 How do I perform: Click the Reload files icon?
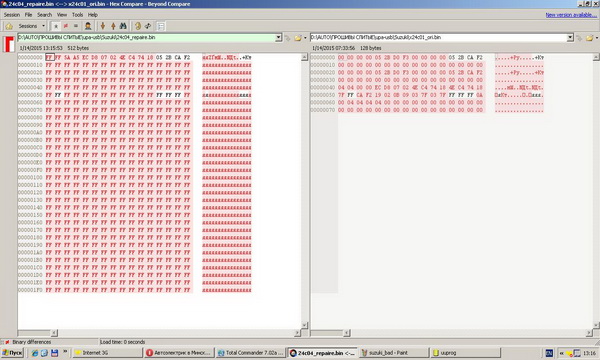click(x=138, y=26)
